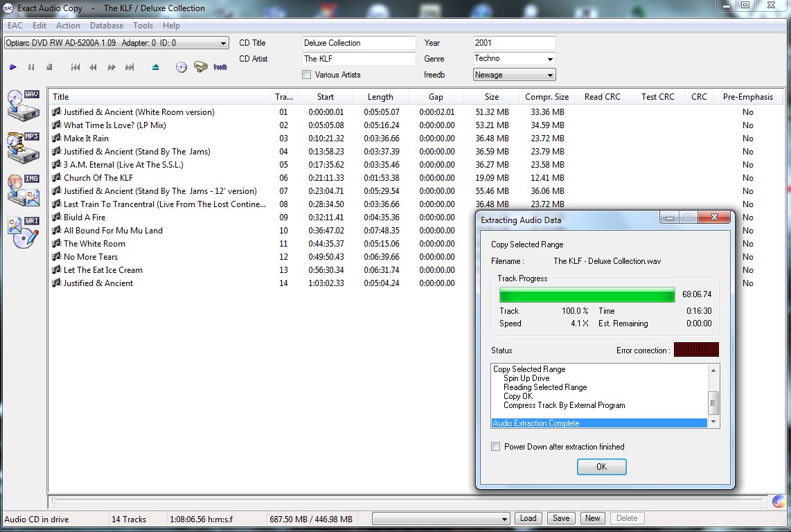Click the Read CRC column header
The height and width of the screenshot is (532, 791).
tap(603, 97)
